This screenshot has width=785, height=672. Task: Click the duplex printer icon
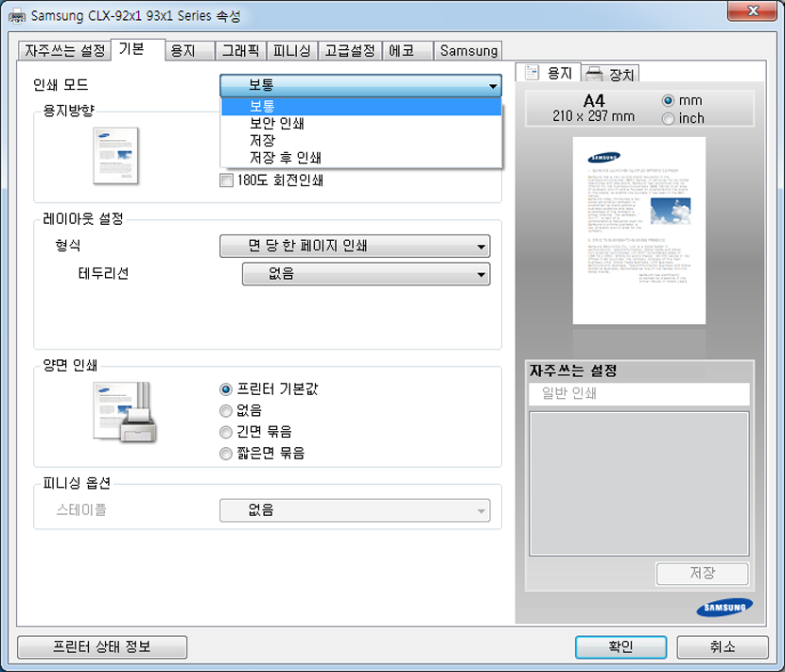tap(124, 412)
